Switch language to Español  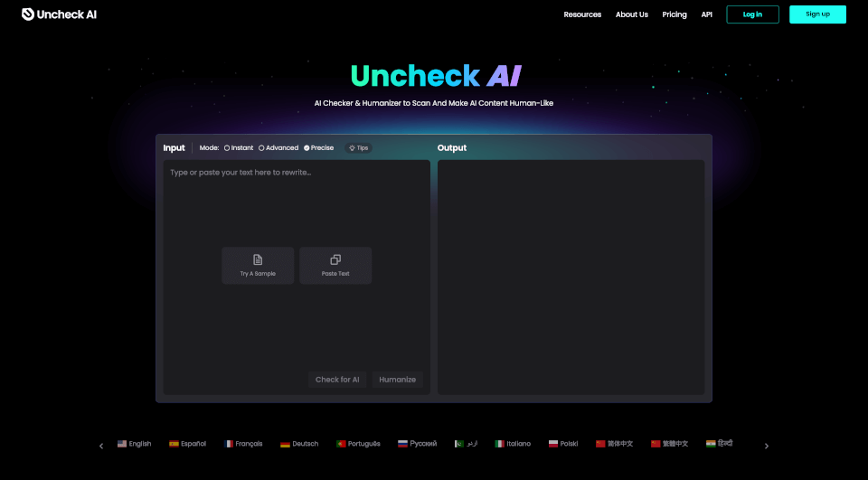(188, 444)
